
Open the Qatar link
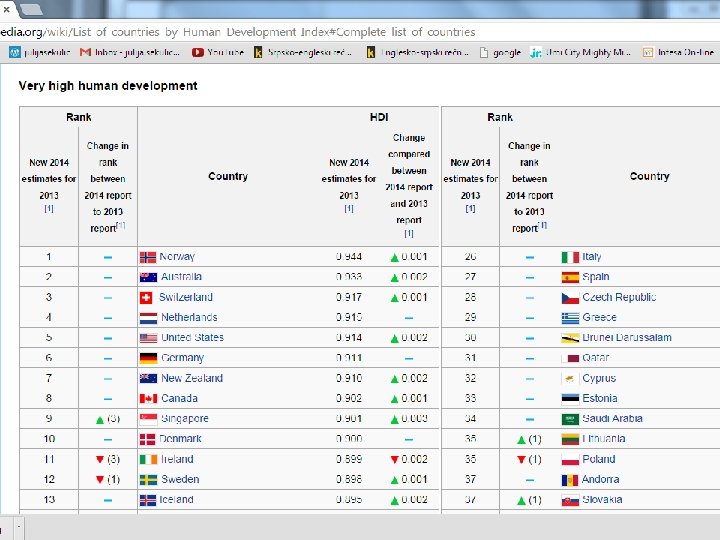click(596, 358)
